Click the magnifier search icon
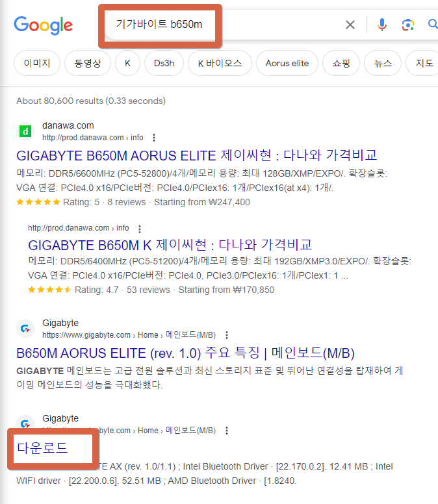 (433, 24)
